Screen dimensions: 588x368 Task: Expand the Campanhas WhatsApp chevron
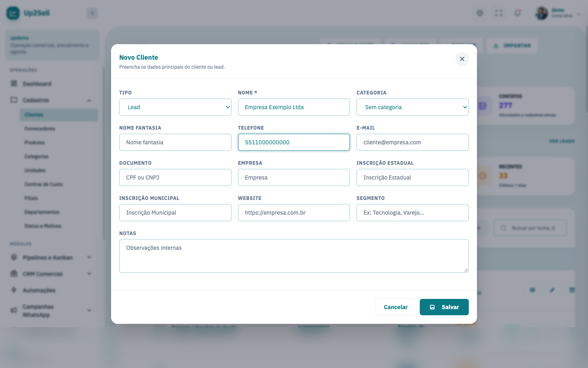(89, 310)
